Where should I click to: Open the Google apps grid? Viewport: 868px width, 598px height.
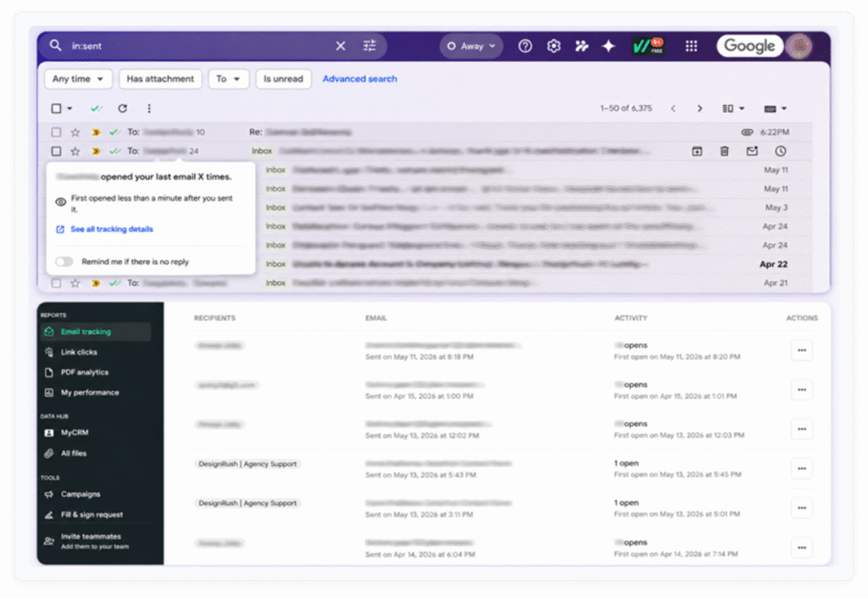pyautogui.click(x=691, y=46)
